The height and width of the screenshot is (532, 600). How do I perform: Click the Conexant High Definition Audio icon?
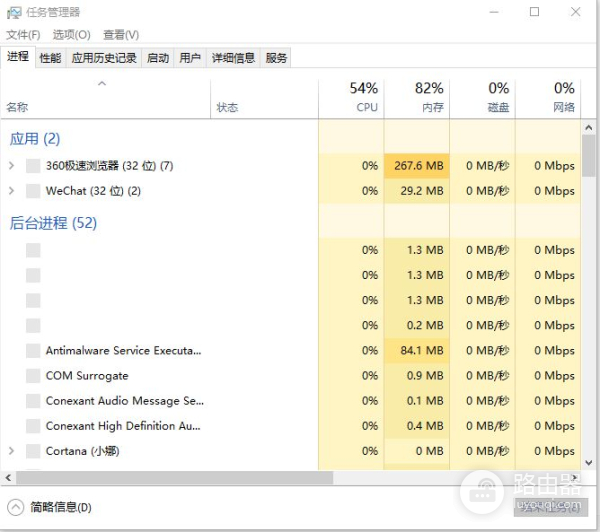[33, 426]
